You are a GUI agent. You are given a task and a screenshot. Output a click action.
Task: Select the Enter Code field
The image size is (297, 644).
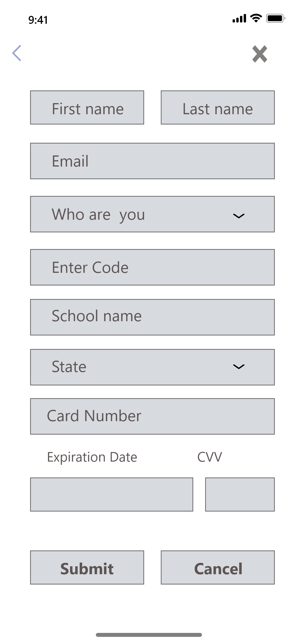[x=152, y=267]
